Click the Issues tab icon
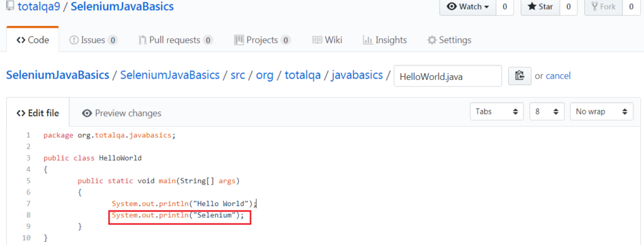 (x=74, y=40)
